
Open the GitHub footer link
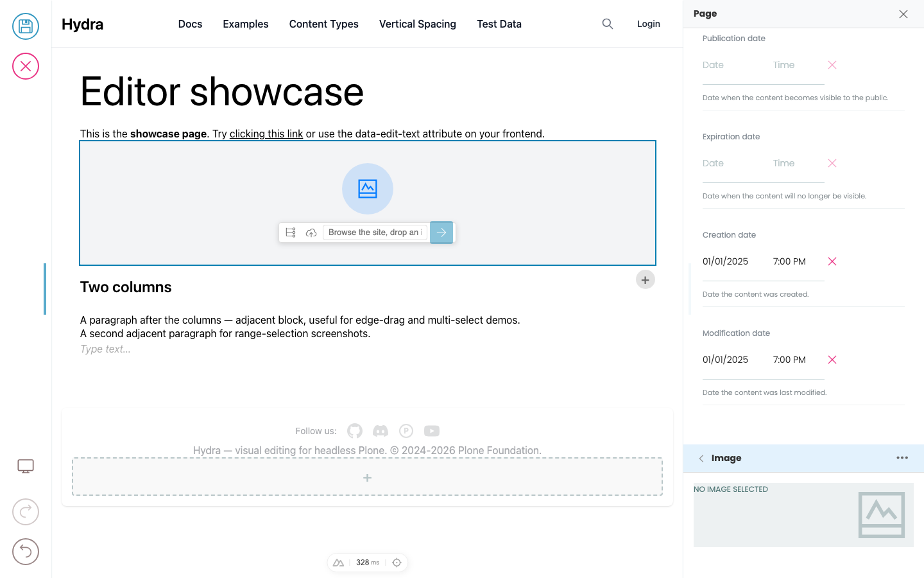click(x=355, y=431)
